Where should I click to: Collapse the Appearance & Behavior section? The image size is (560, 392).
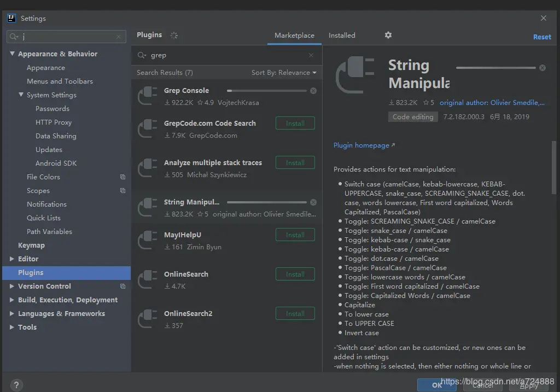point(12,54)
